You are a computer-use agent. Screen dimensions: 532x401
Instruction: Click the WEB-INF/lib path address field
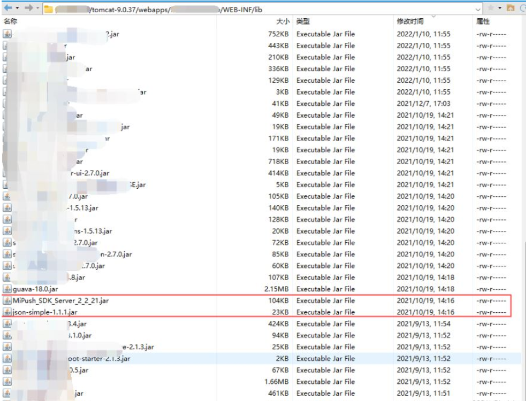click(262, 10)
